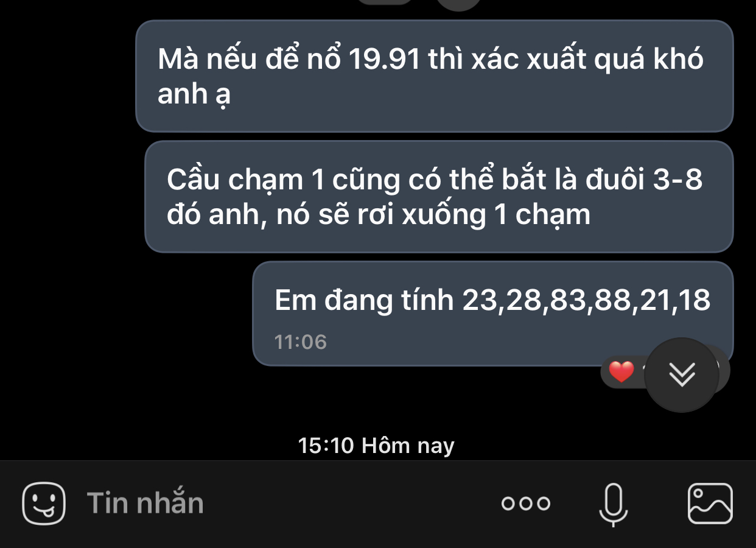Focus the "Tin nhắn" message input field
This screenshot has height=548, width=756.
(145, 504)
